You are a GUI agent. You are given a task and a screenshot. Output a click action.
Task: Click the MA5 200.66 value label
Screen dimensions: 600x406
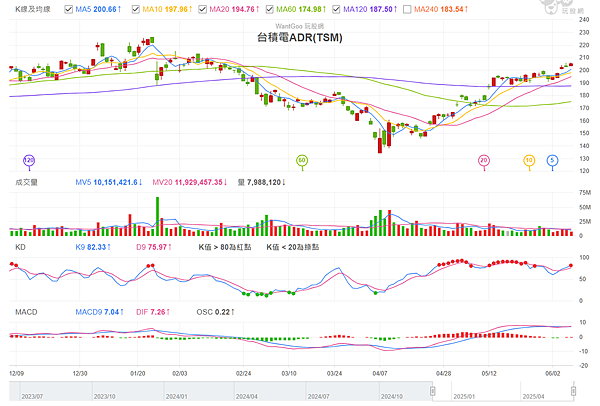(x=98, y=9)
